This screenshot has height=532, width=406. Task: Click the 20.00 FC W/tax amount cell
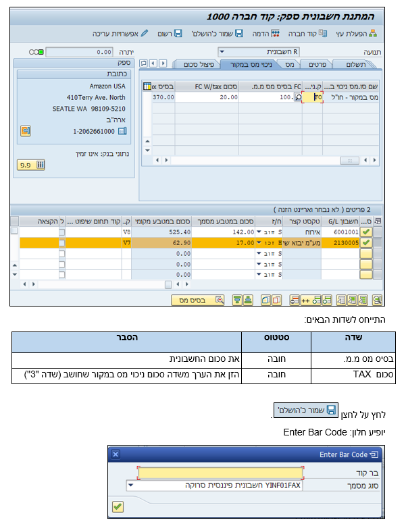(207, 97)
